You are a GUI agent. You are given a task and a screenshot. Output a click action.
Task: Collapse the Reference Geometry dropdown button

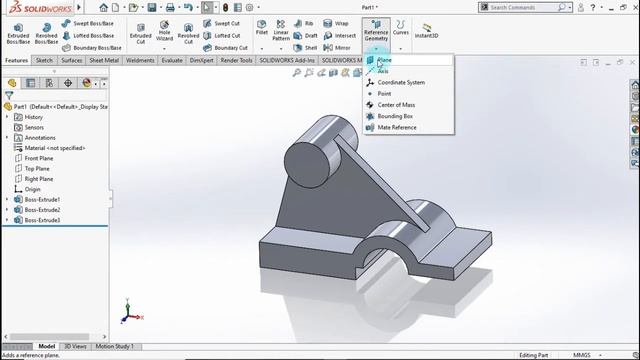click(376, 49)
